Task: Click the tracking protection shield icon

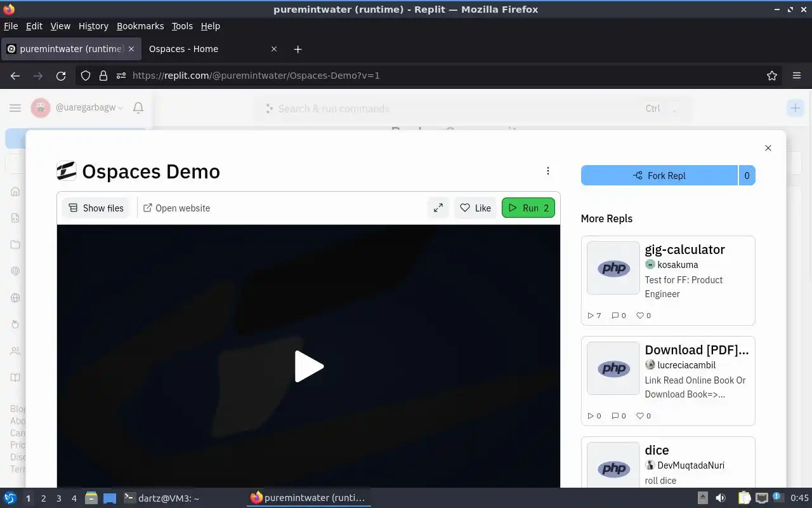Action: [86, 76]
